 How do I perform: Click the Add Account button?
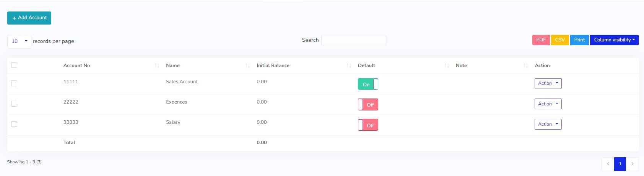(29, 18)
